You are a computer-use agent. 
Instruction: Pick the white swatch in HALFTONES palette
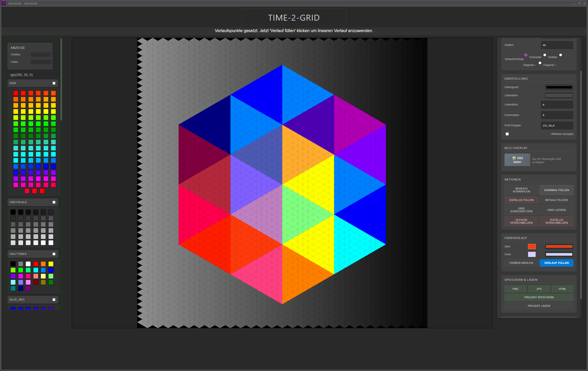(x=28, y=264)
